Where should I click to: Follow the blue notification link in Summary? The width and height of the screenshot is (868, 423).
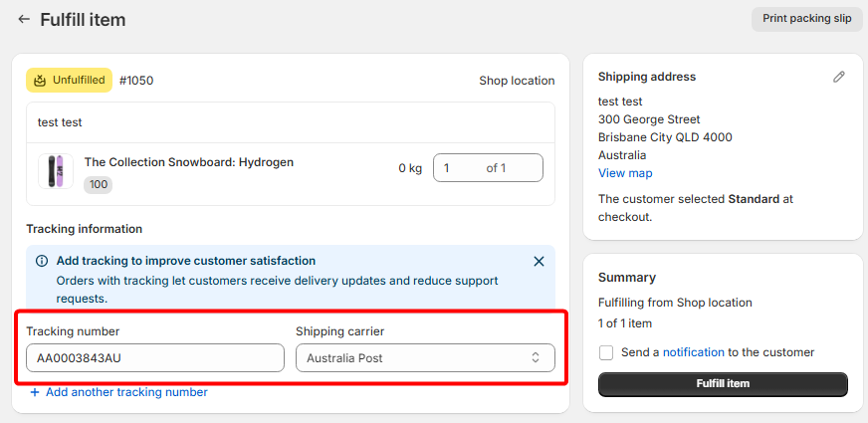point(693,352)
